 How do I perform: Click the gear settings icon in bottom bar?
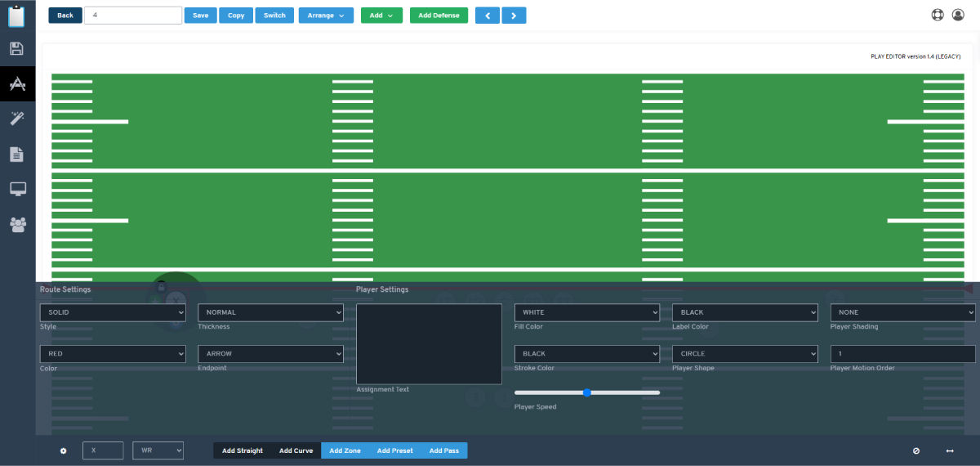63,450
